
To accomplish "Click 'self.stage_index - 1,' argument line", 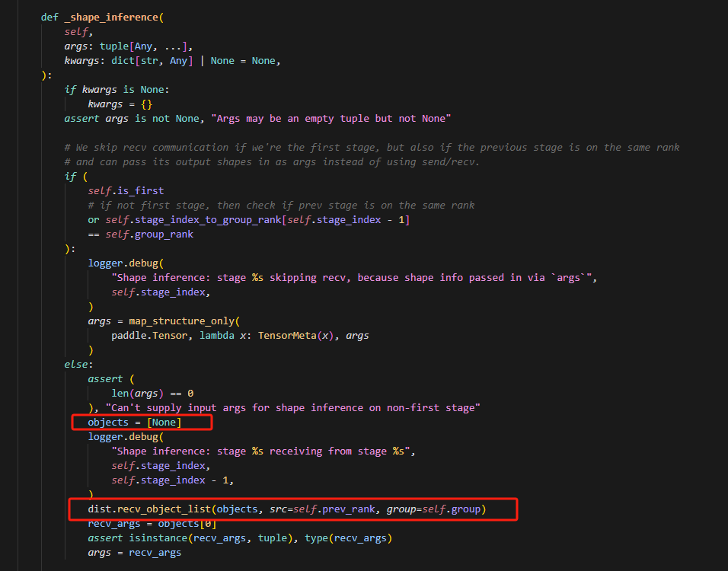I will coord(173,480).
